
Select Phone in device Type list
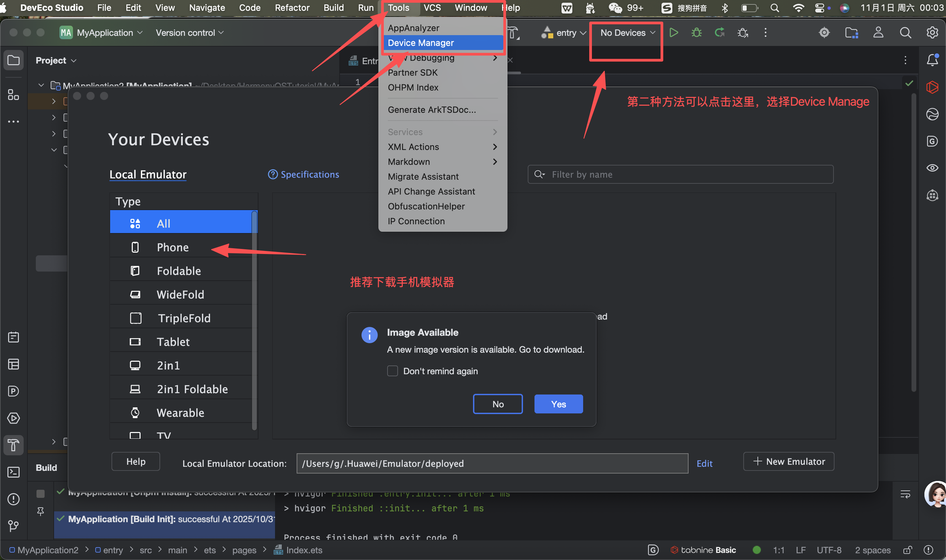tap(173, 247)
